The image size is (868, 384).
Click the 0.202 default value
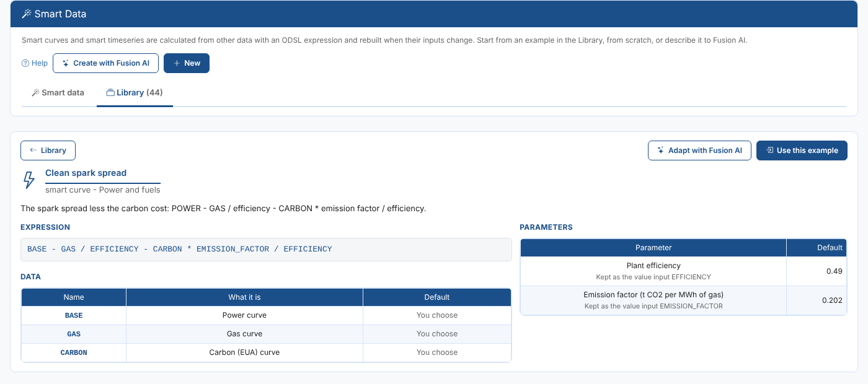click(x=832, y=300)
